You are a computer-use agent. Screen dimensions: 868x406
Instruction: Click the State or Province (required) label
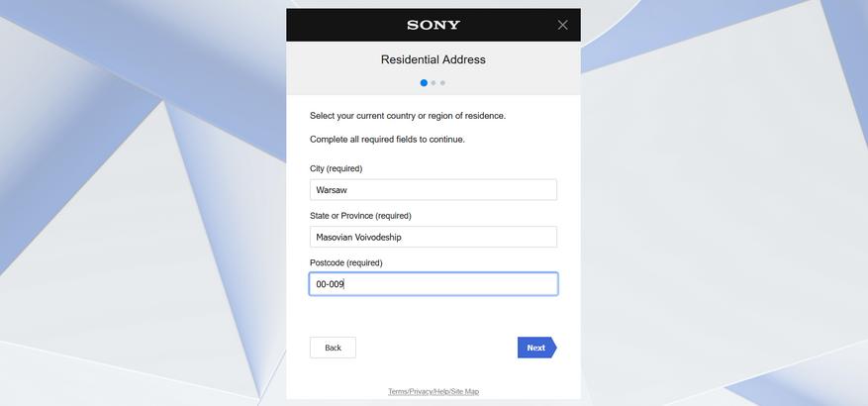click(x=360, y=215)
